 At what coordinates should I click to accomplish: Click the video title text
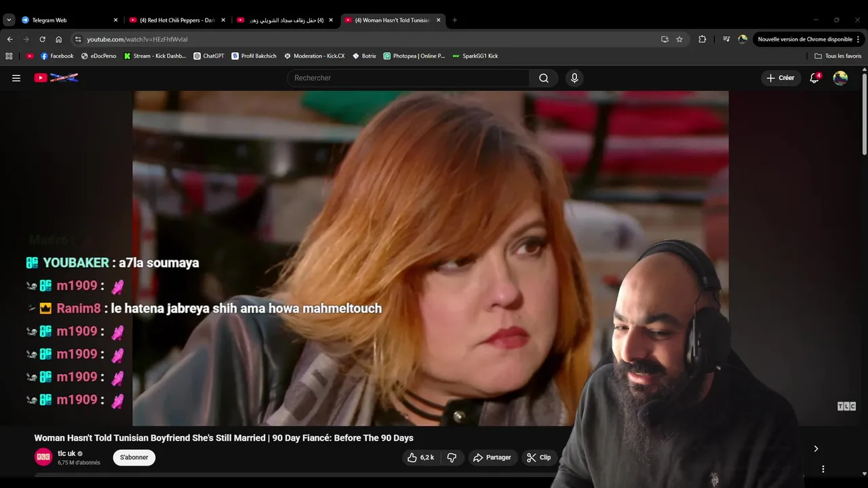(224, 438)
